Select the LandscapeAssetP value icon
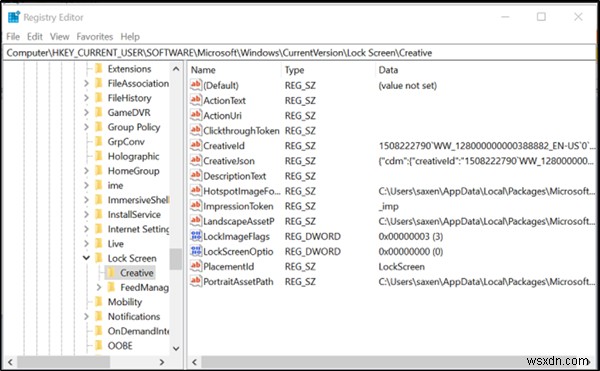Screen dimensions: 600x371 196,221
